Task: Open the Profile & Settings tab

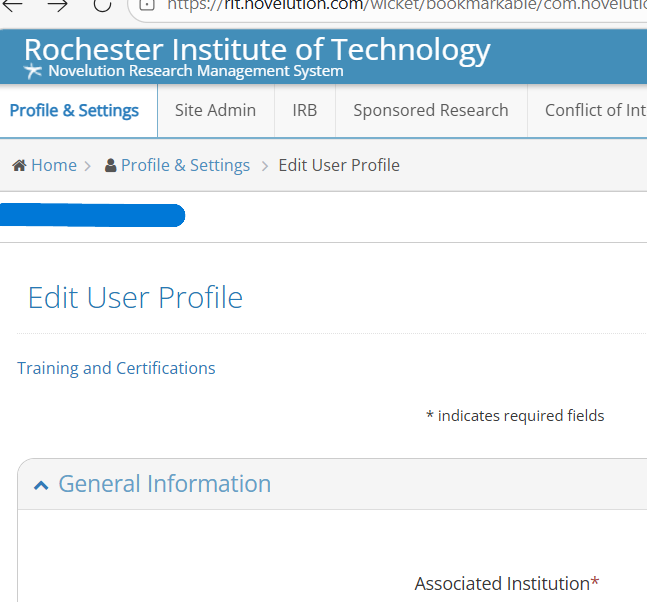Action: [74, 111]
